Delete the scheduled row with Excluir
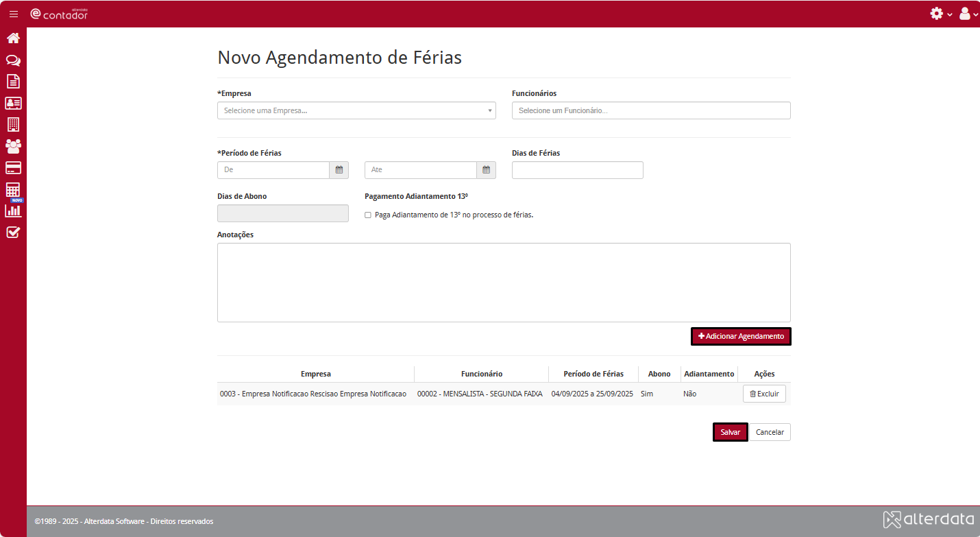The height and width of the screenshot is (537, 980). pos(764,394)
